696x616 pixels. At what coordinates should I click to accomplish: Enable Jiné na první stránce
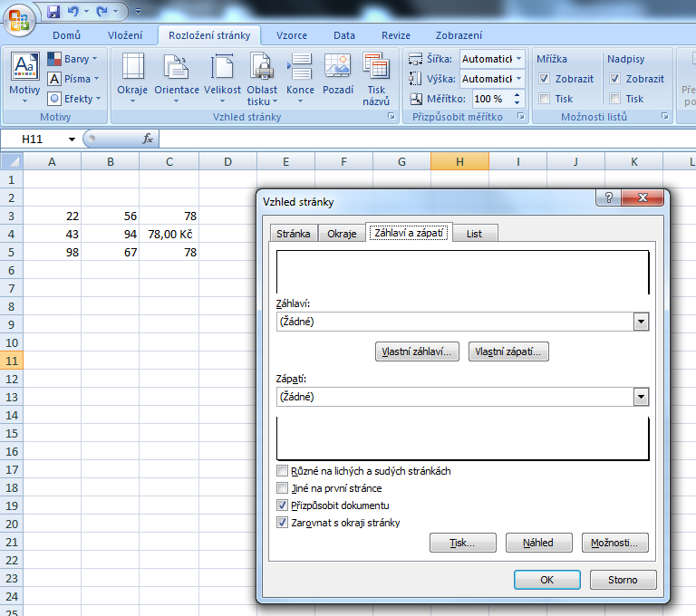click(282, 488)
